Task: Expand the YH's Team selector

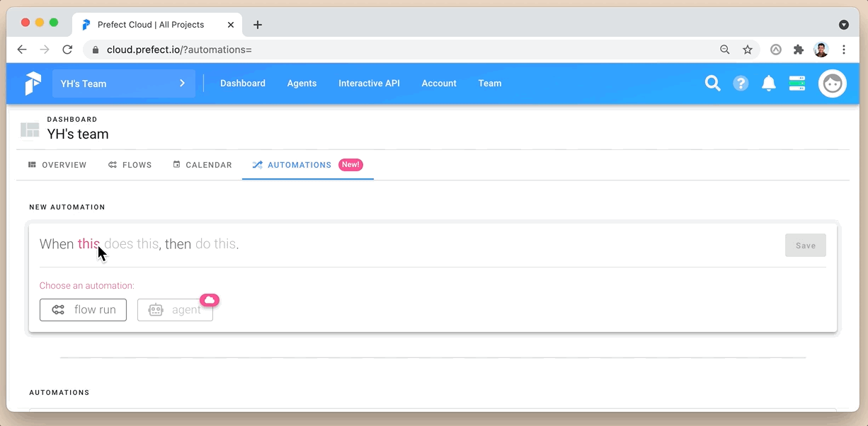Action: click(x=124, y=84)
